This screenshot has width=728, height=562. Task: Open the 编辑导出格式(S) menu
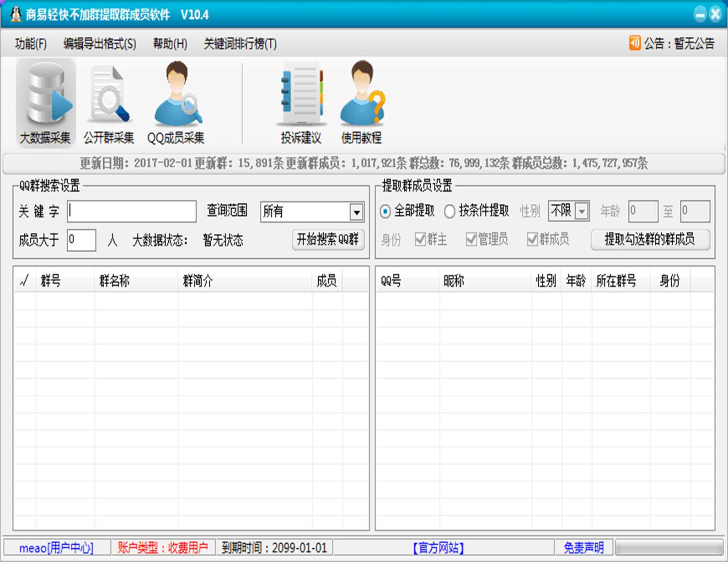[x=100, y=44]
